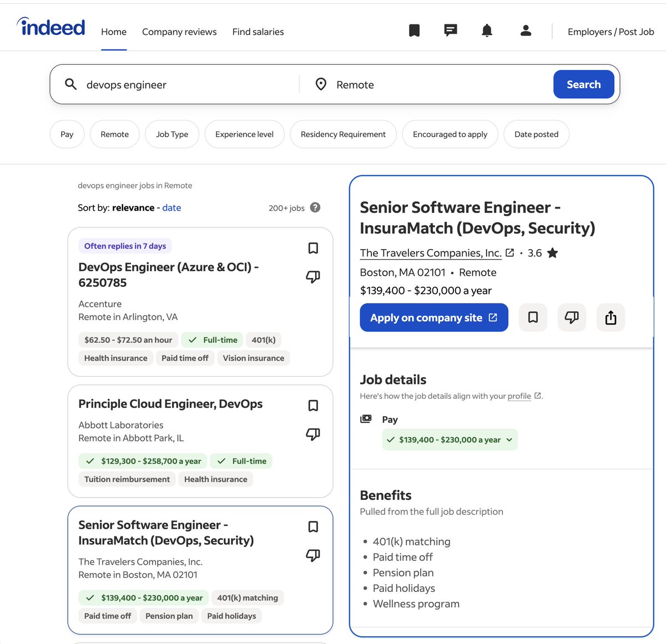Click the Pension plan tag
This screenshot has width=666, height=644.
coord(169,616)
